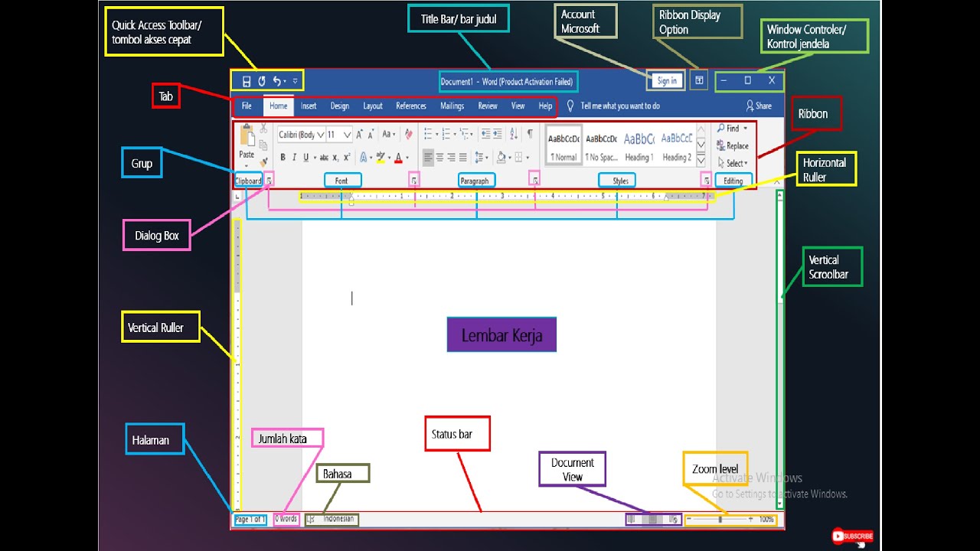
Task: Switch to the References tab
Action: 411,106
